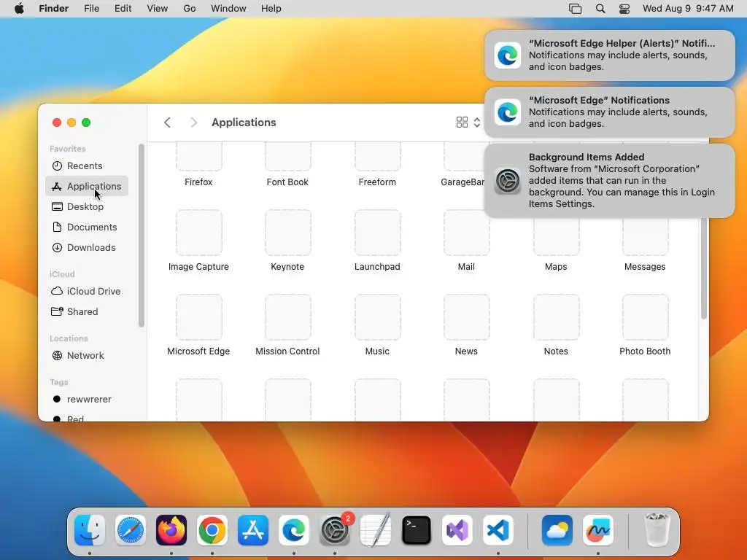Viewport: 747px width, 560px height.
Task: Select the Launchpad app icon
Action: pyautogui.click(x=377, y=233)
